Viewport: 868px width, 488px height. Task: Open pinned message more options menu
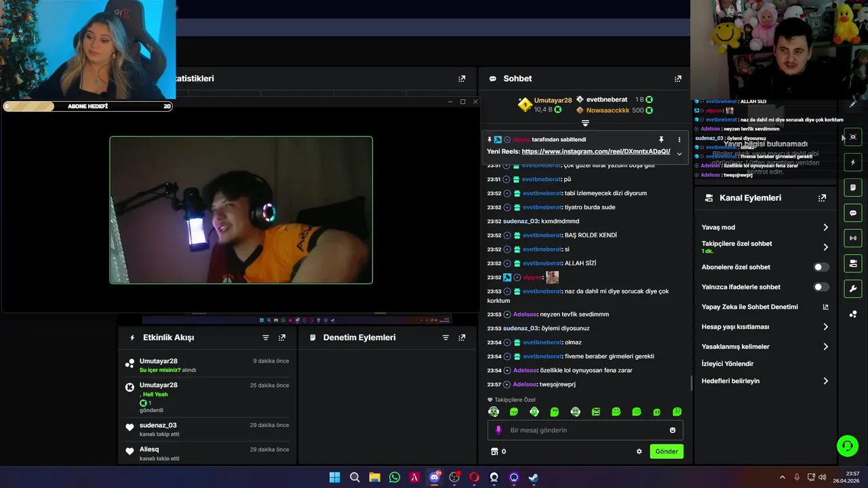679,140
